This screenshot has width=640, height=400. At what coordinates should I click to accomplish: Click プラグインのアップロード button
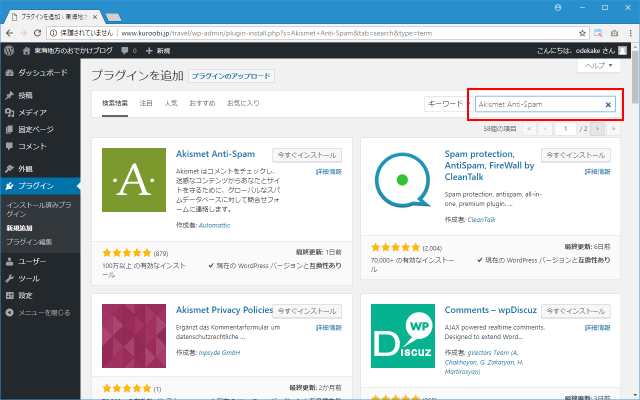(x=231, y=75)
